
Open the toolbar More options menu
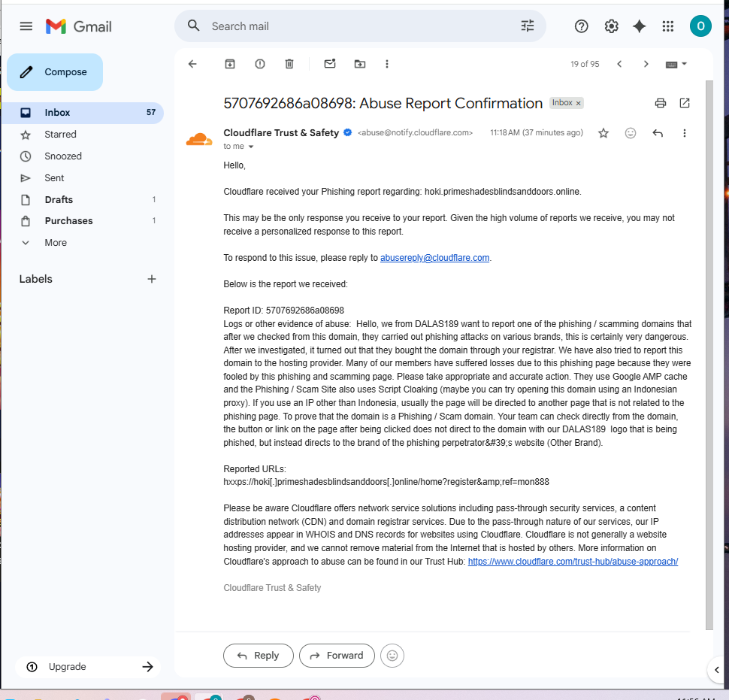pos(387,64)
